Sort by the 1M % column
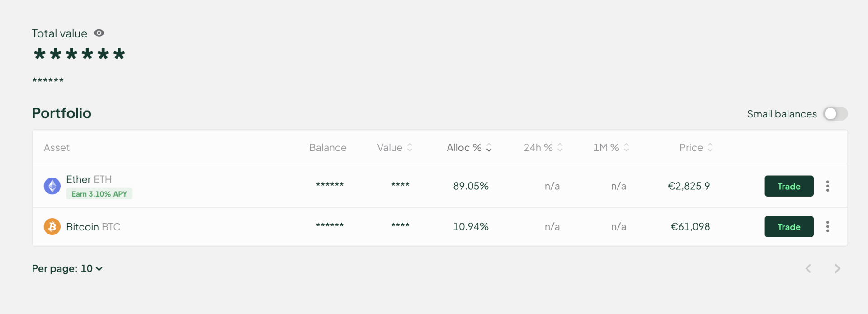 point(611,147)
